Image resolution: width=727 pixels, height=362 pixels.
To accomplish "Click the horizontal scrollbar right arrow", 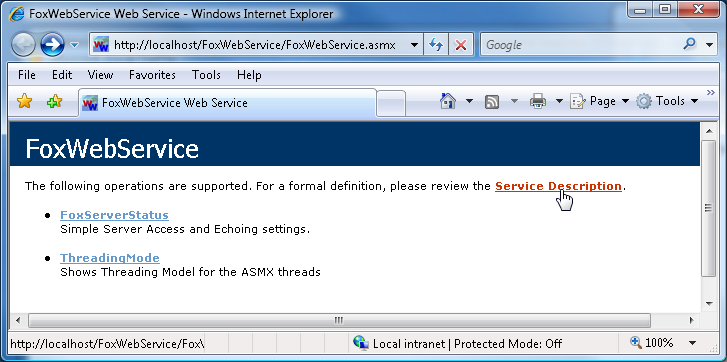I will [691, 320].
